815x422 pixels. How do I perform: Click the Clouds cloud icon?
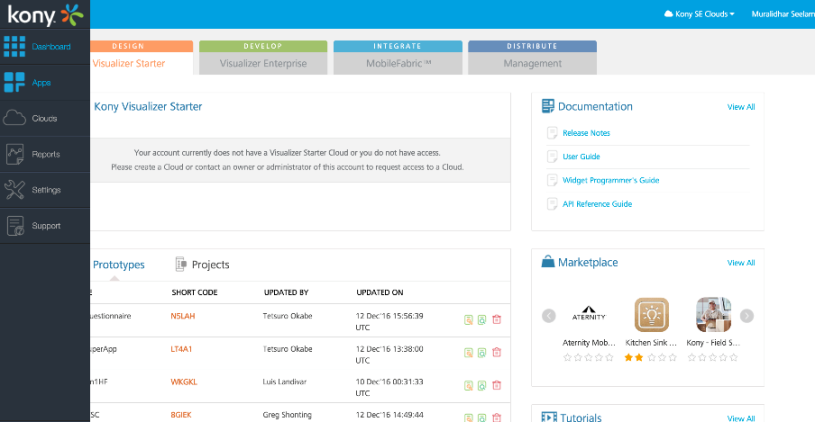(x=14, y=118)
